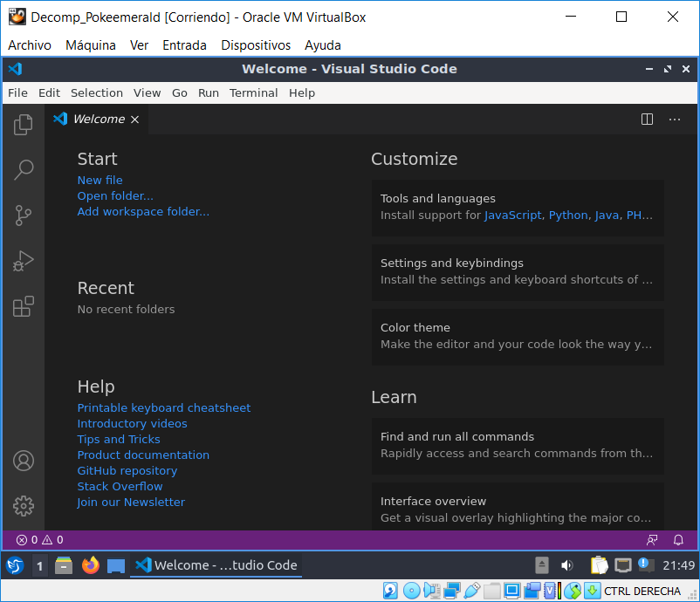
Task: Open the Run and Debug view
Action: (x=24, y=261)
